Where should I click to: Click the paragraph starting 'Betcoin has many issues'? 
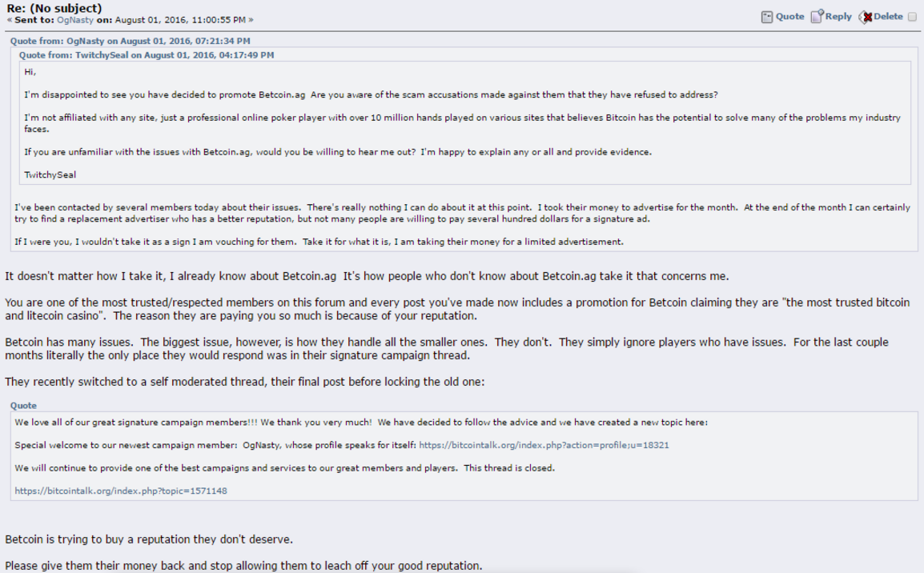click(x=446, y=349)
